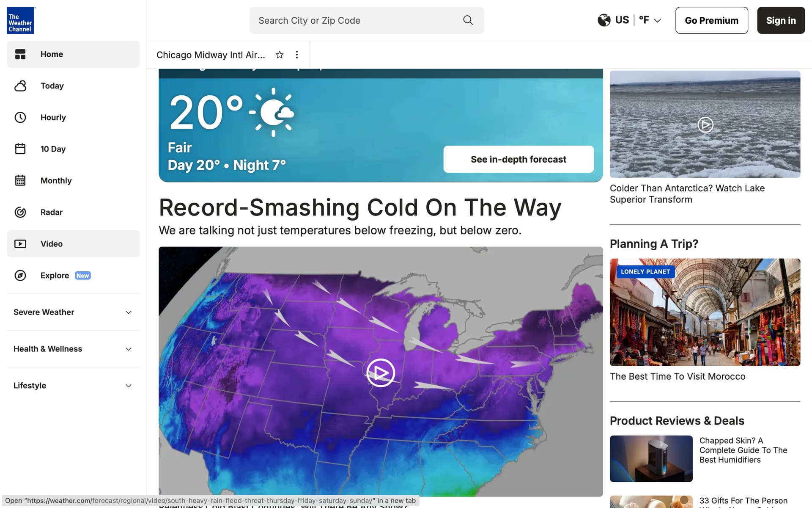Click the search magnifying glass icon
812x508 pixels.
pos(468,20)
